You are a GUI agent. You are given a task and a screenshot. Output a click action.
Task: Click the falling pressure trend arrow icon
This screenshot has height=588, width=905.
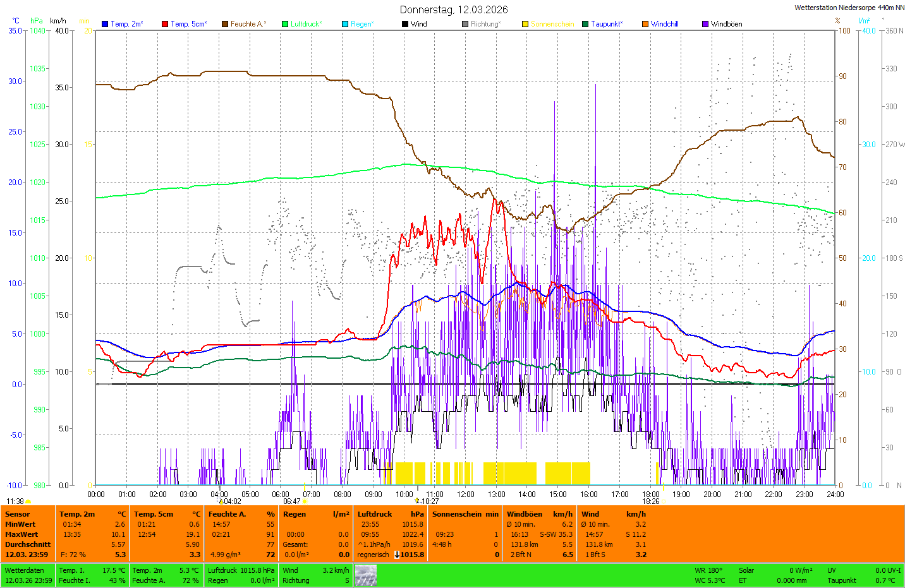coord(396,555)
